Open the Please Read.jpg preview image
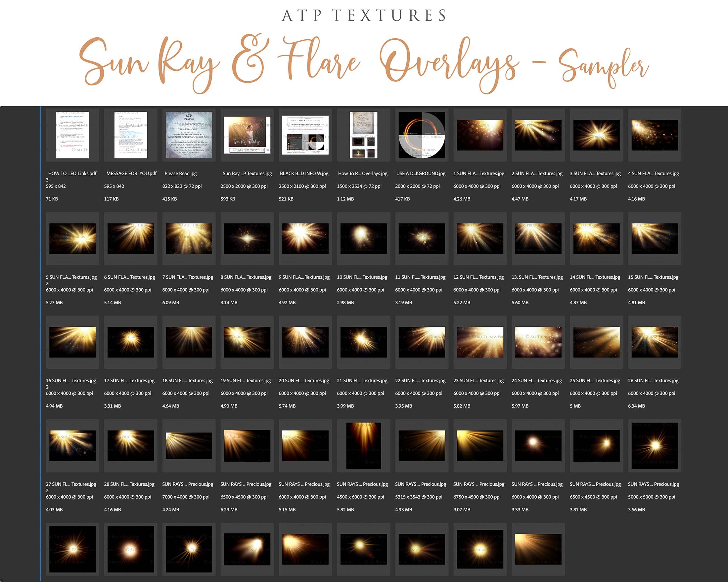The image size is (728, 582). (189, 135)
